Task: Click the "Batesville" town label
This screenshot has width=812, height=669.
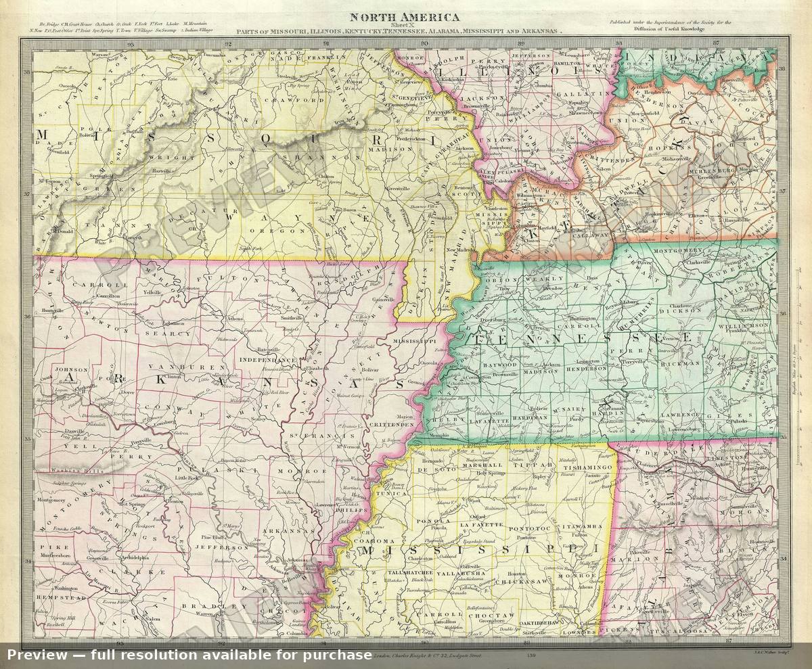Action: 269,350
